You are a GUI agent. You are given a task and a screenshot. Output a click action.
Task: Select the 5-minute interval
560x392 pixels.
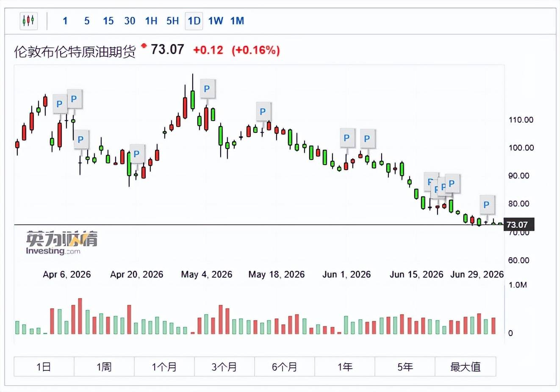(87, 21)
